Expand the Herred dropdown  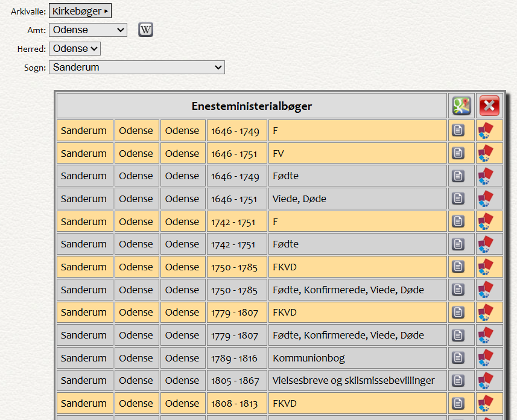(75, 48)
